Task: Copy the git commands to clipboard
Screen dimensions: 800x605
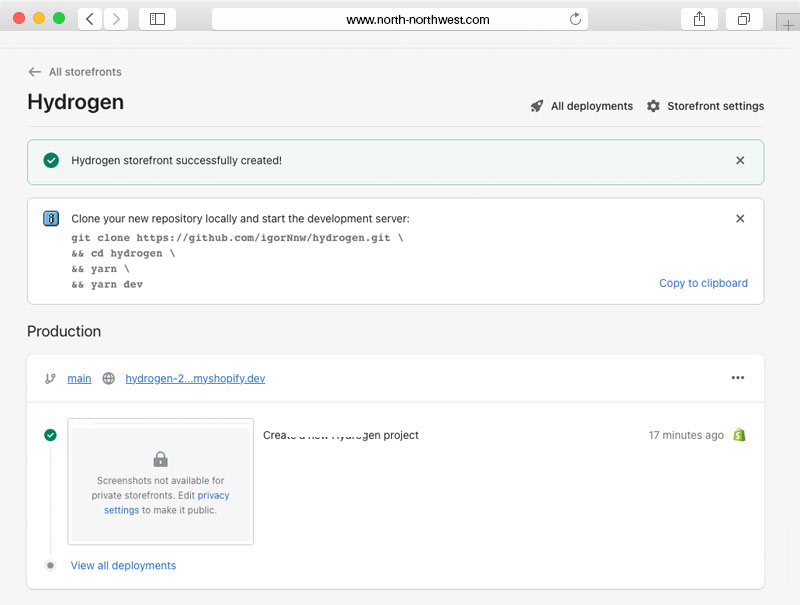Action: pyautogui.click(x=703, y=283)
